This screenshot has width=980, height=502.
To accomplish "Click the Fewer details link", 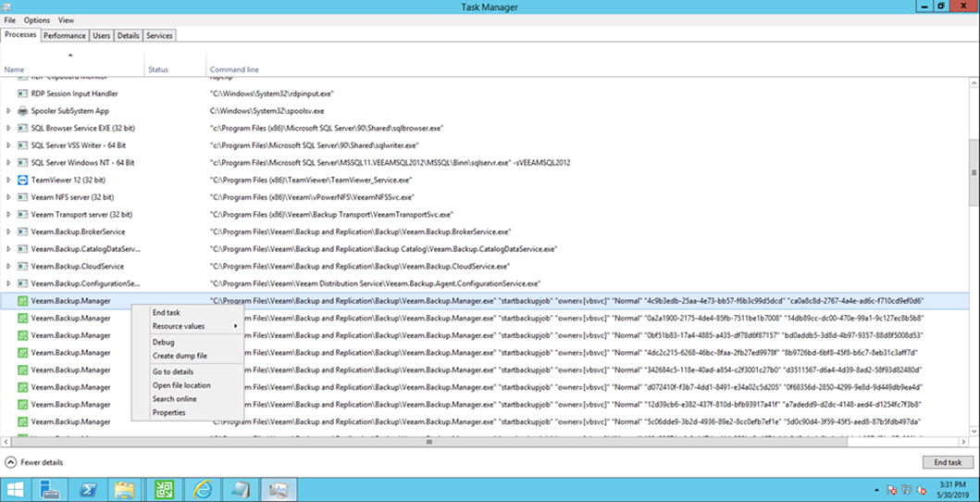I will click(x=42, y=462).
